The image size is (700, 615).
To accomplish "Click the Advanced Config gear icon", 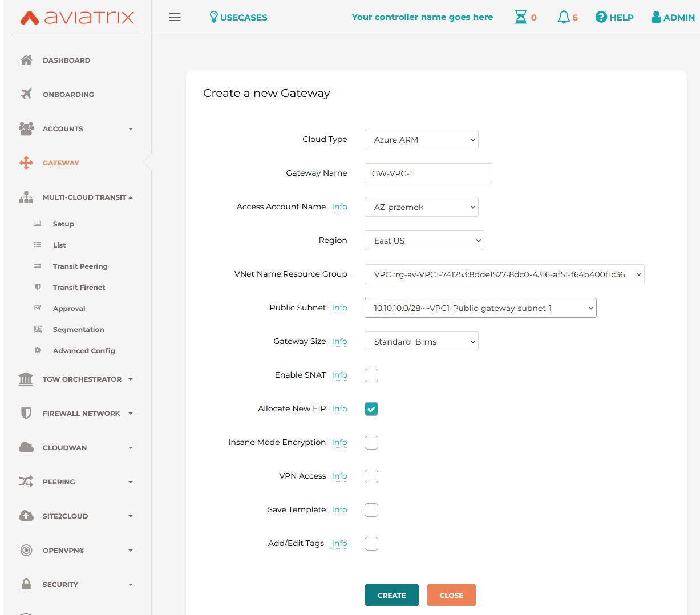I will point(38,350).
